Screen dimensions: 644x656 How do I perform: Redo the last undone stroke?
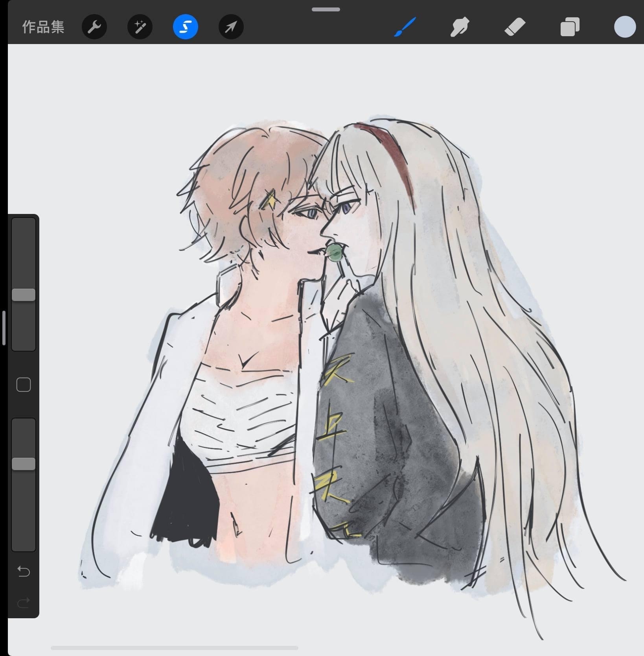point(24,602)
